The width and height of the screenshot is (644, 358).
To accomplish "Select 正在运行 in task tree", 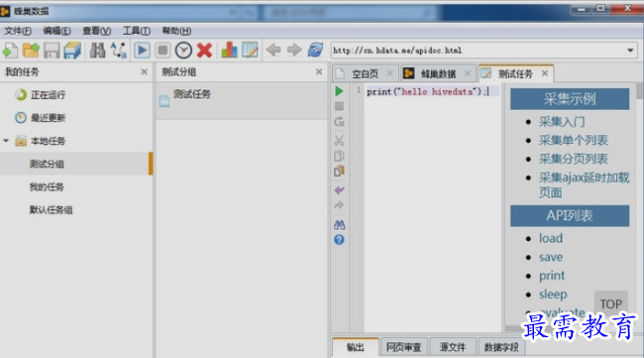I will [48, 95].
